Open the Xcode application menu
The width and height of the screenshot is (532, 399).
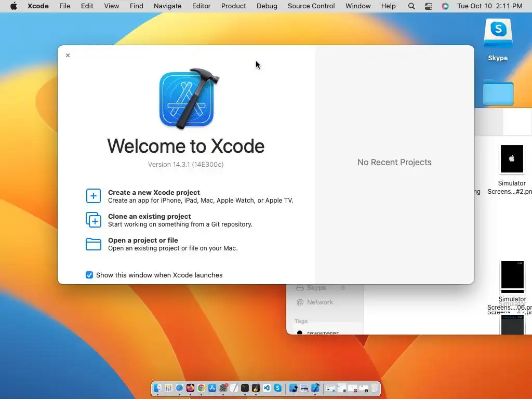pyautogui.click(x=38, y=6)
